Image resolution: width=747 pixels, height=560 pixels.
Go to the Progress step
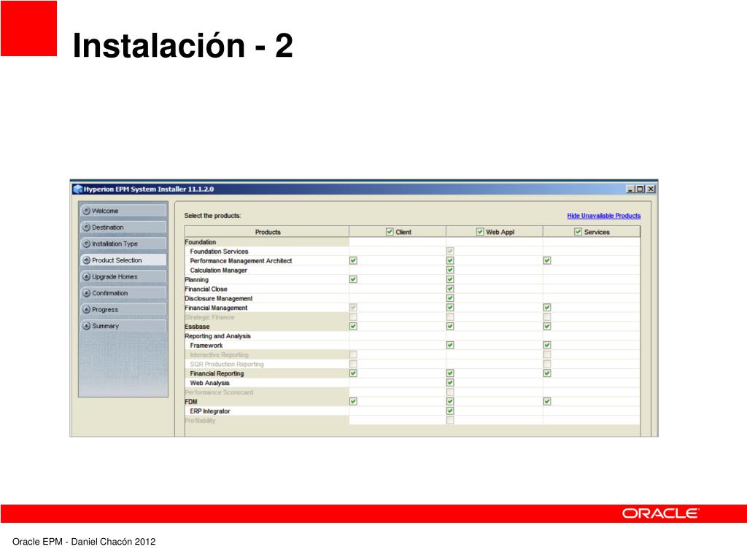123,309
